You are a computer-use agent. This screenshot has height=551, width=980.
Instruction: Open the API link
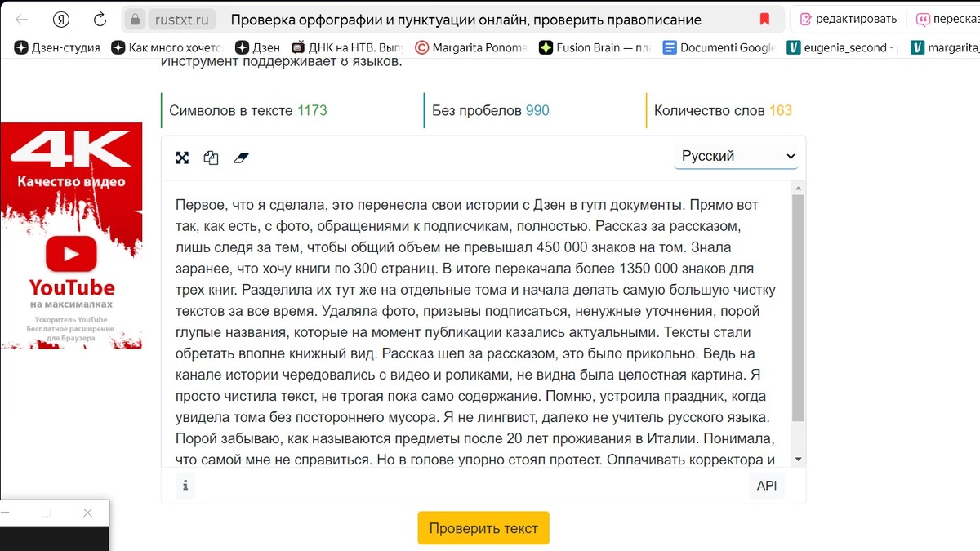coord(766,485)
